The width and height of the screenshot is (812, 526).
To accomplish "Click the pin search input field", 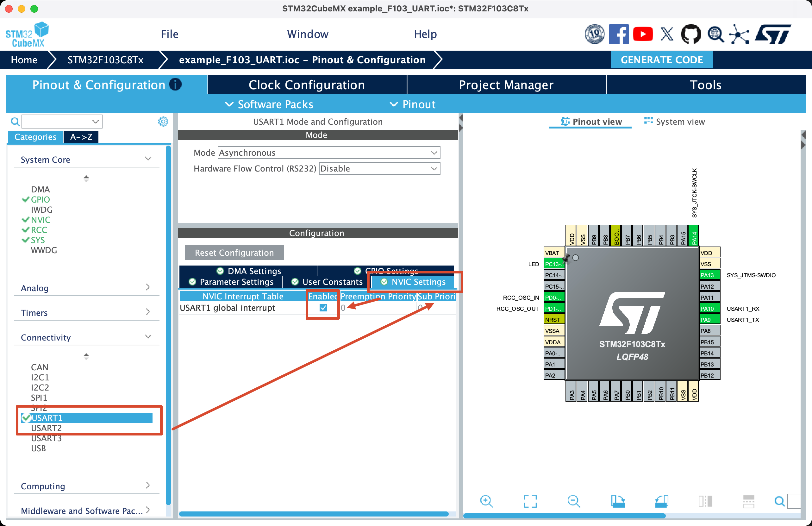I will click(x=794, y=501).
